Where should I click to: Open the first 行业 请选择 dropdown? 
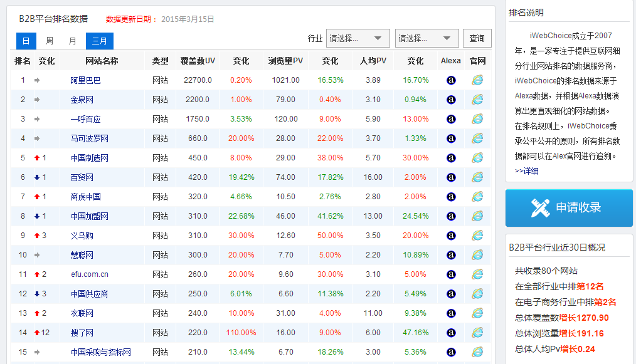click(x=358, y=38)
